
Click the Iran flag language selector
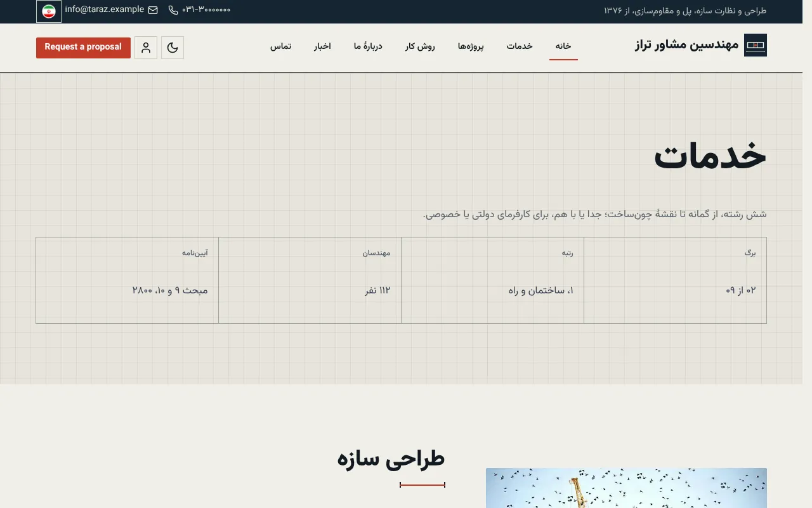[49, 11]
